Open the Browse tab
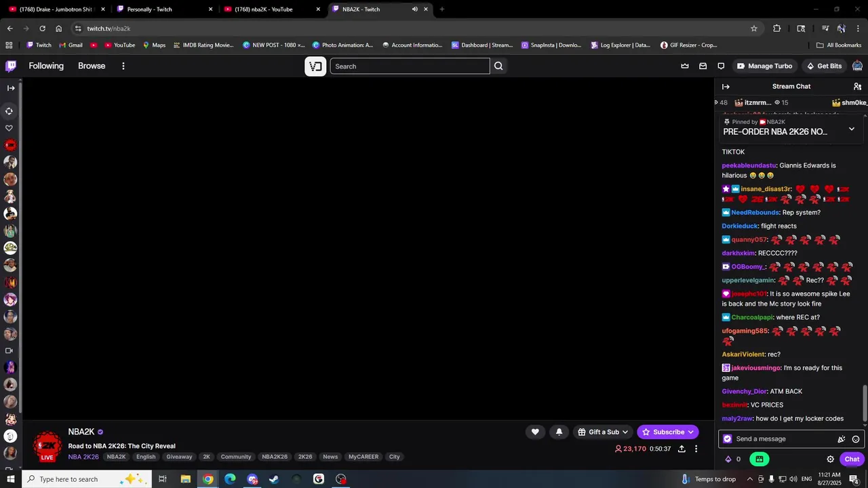This screenshot has height=488, width=868. pos(92,66)
